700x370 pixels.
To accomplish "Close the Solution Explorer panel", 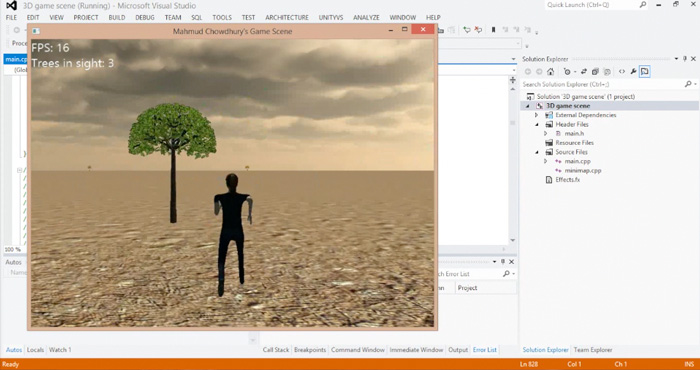I will [693, 59].
